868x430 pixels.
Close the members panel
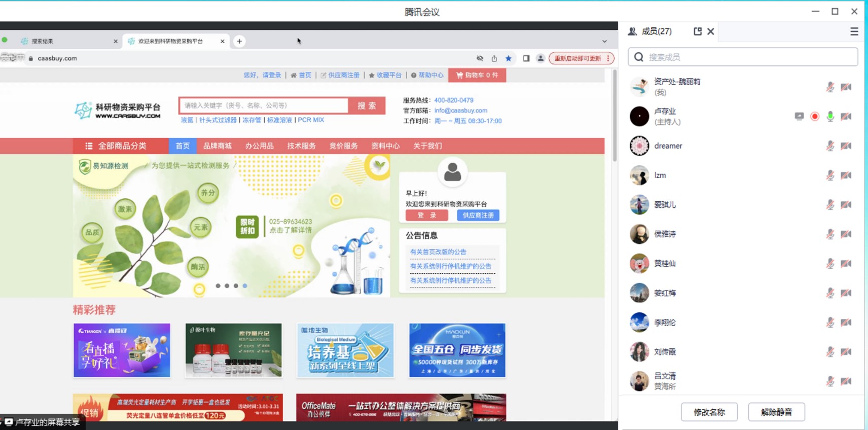tap(711, 31)
